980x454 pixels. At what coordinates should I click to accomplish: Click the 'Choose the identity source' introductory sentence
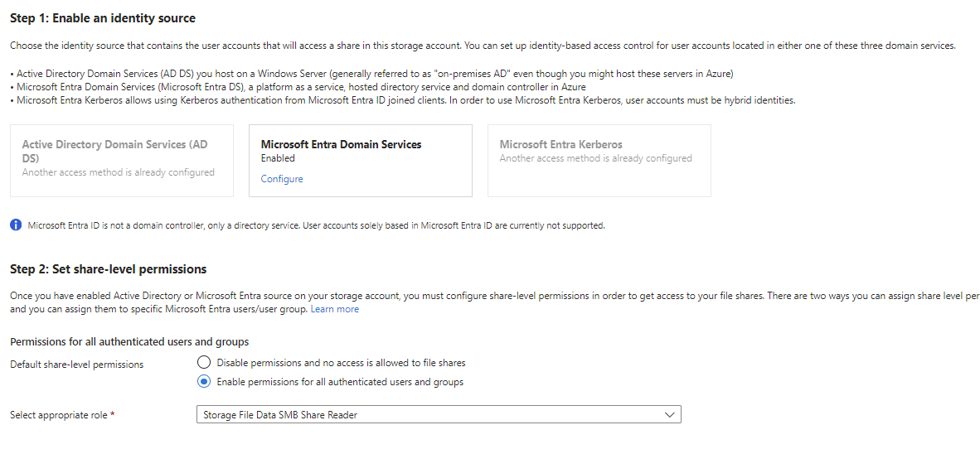(x=483, y=46)
